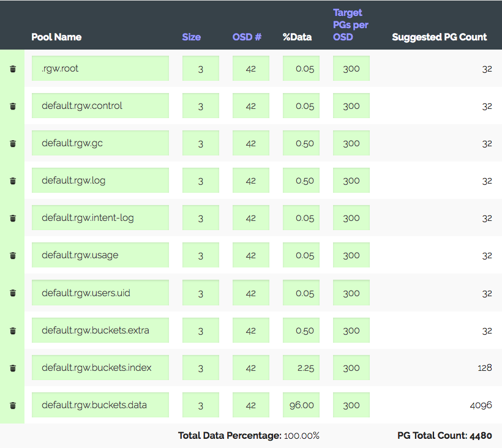Delete the default.rgw.usage pool row

[x=13, y=255]
